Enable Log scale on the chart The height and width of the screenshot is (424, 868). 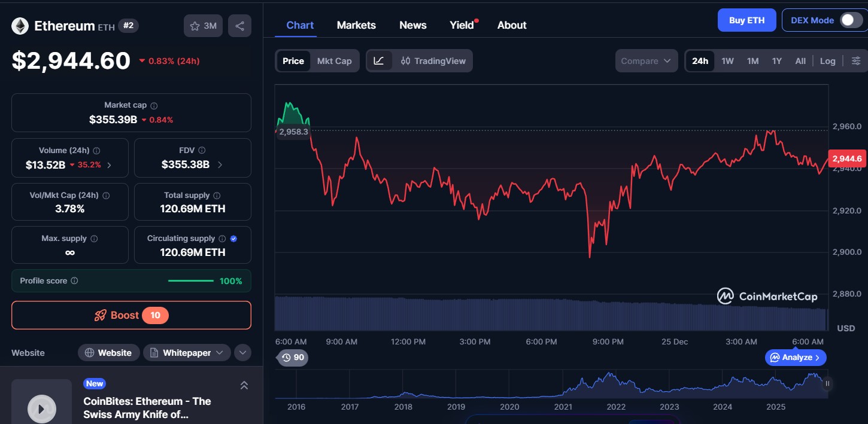[828, 60]
